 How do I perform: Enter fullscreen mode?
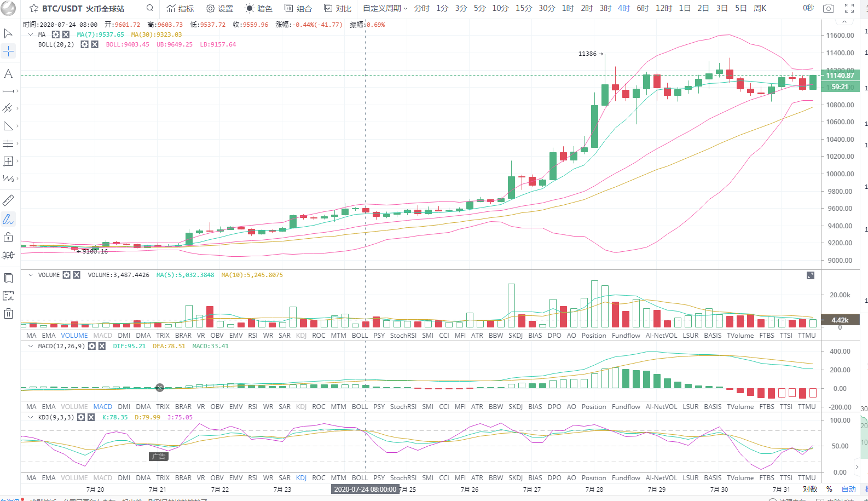pyautogui.click(x=849, y=8)
